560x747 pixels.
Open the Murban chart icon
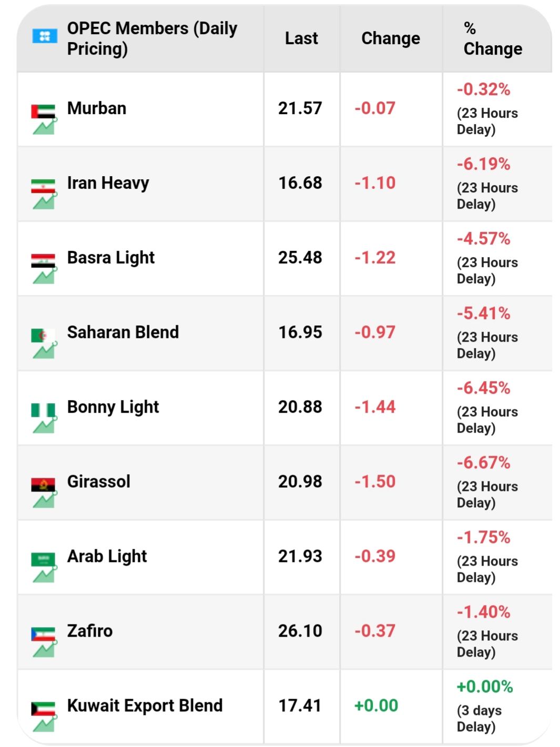45,127
